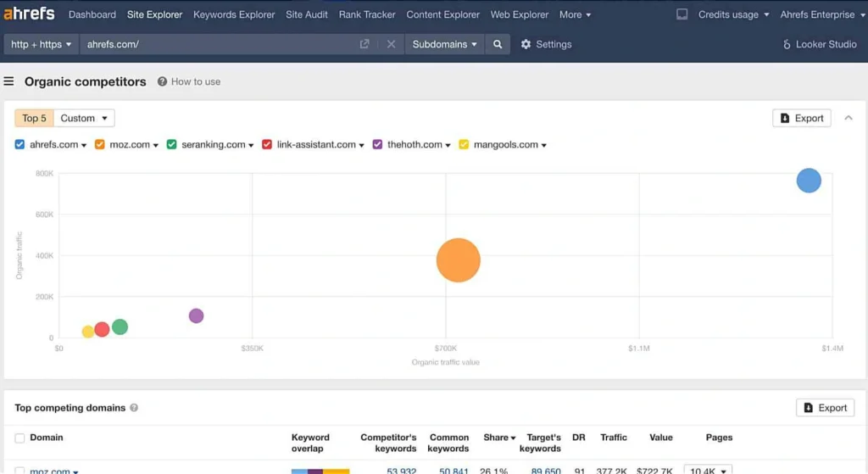Click the Settings gear icon

coord(526,44)
